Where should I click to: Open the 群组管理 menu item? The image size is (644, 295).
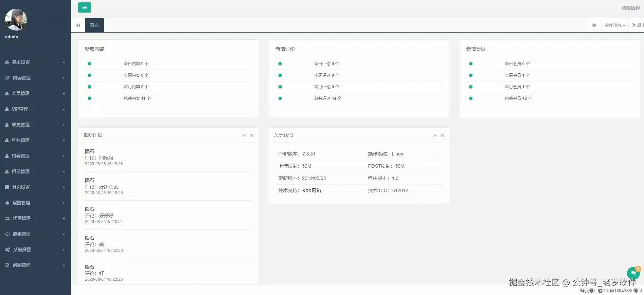[x=36, y=234]
